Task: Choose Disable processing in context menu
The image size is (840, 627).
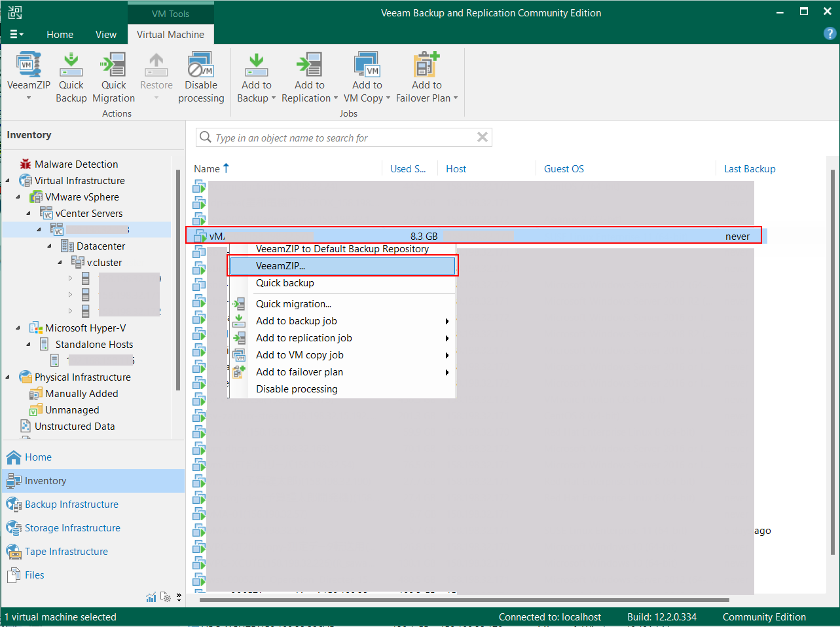Action: [x=342, y=389]
